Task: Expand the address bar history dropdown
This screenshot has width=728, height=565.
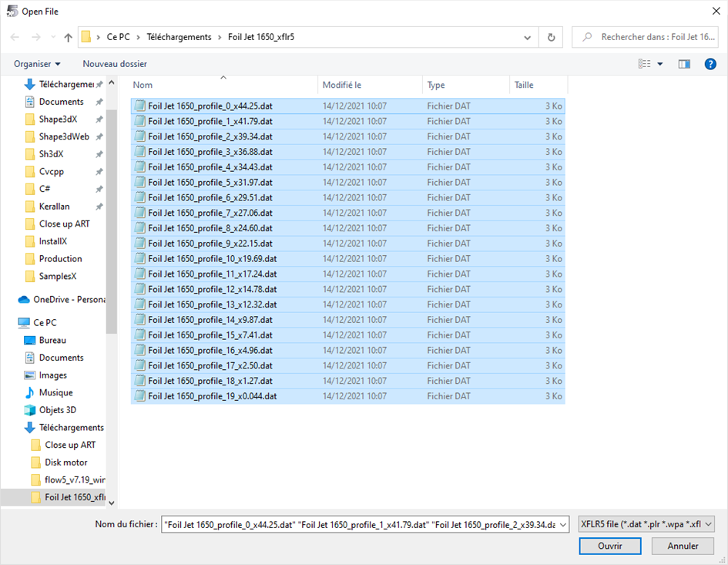Action: pyautogui.click(x=528, y=37)
